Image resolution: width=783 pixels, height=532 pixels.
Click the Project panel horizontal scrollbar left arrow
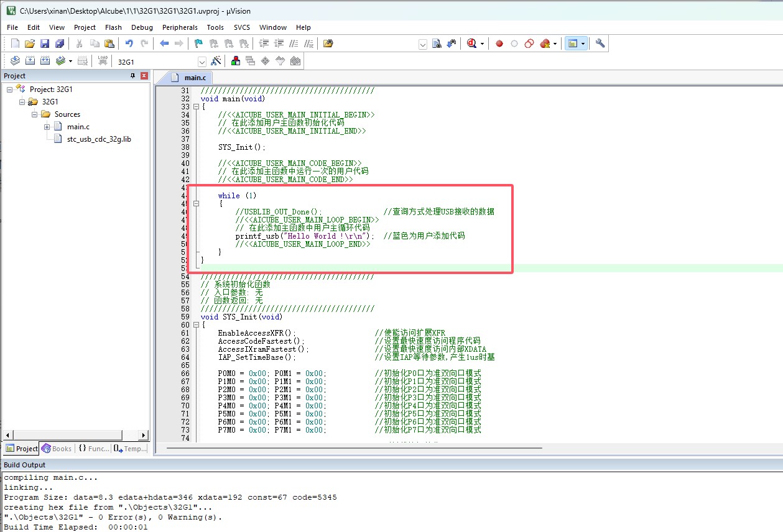(8, 436)
